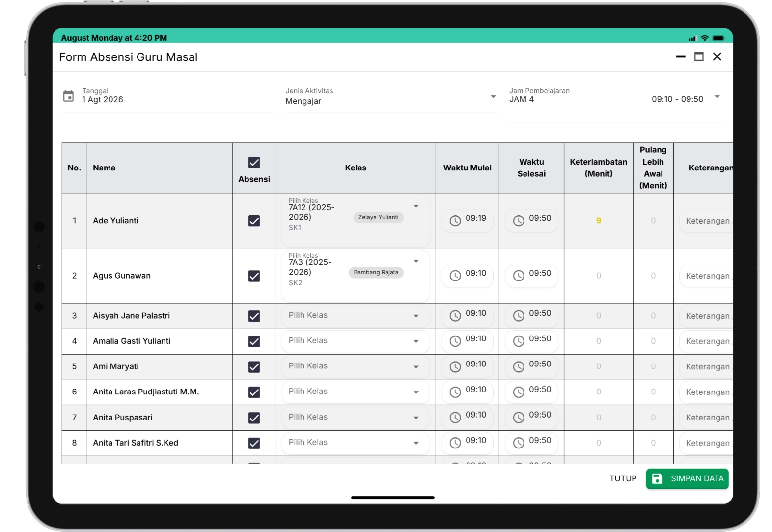The width and height of the screenshot is (772, 532).
Task: Open Pilih Kelas for Anita Tari Safitri
Action: pyautogui.click(x=356, y=443)
